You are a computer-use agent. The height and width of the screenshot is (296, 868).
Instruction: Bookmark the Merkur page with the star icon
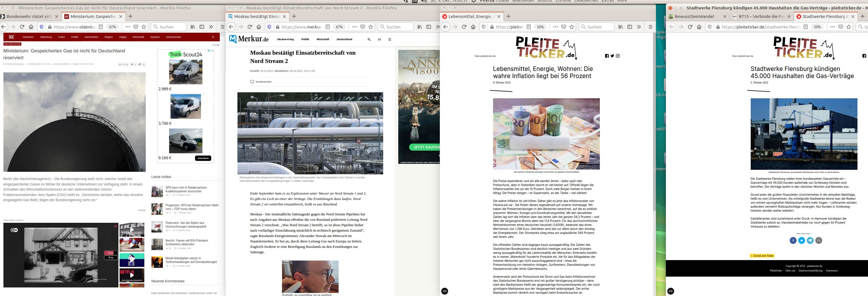pyautogui.click(x=371, y=27)
